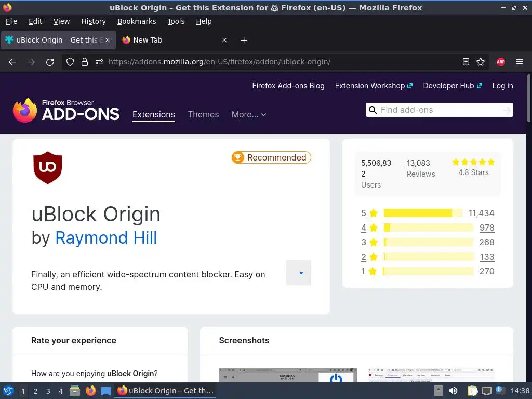Launch Firefox from the taskbar launcher
This screenshot has width=532, height=399.
pyautogui.click(x=91, y=391)
